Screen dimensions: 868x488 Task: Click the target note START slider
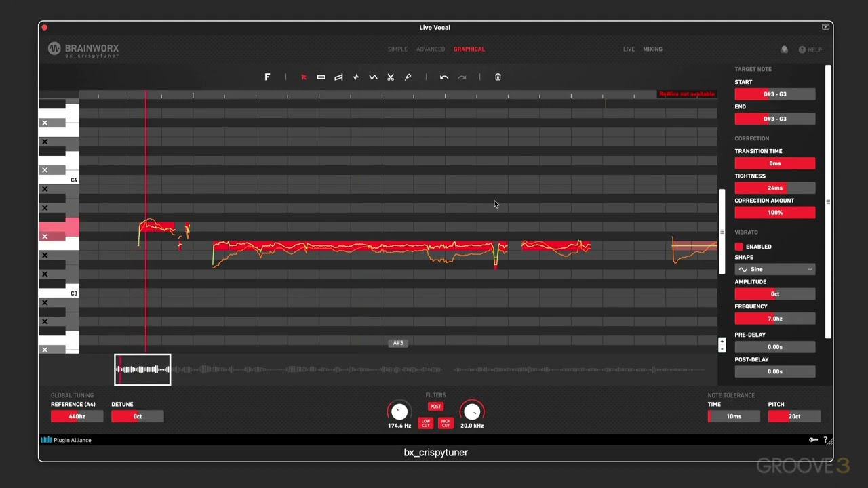click(775, 94)
